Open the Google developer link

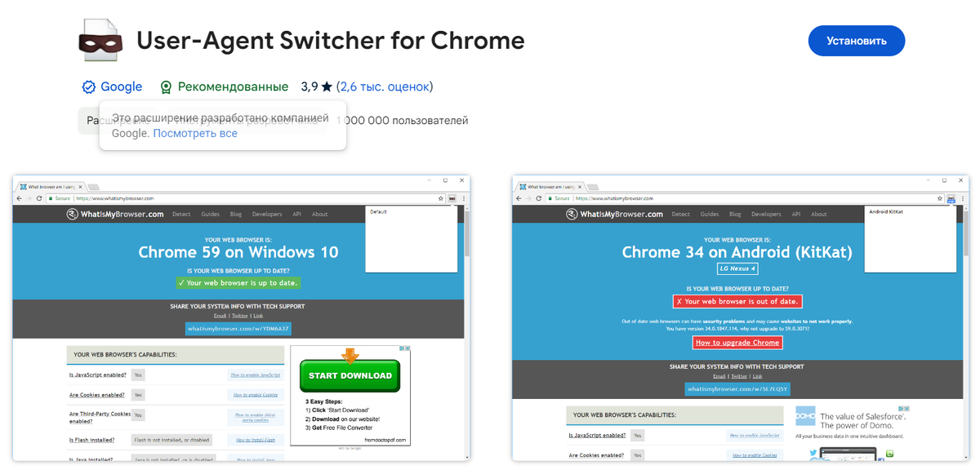click(121, 86)
